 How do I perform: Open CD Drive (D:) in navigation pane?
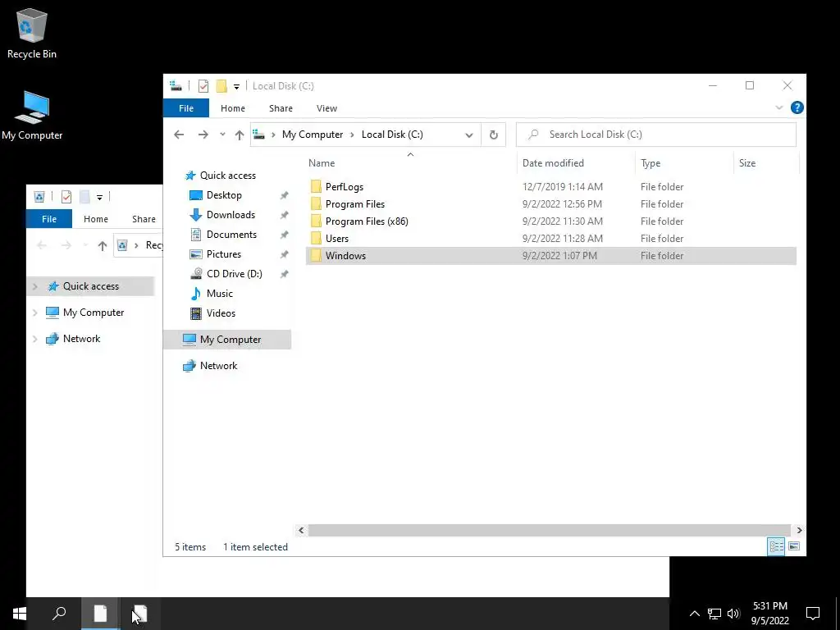234,274
